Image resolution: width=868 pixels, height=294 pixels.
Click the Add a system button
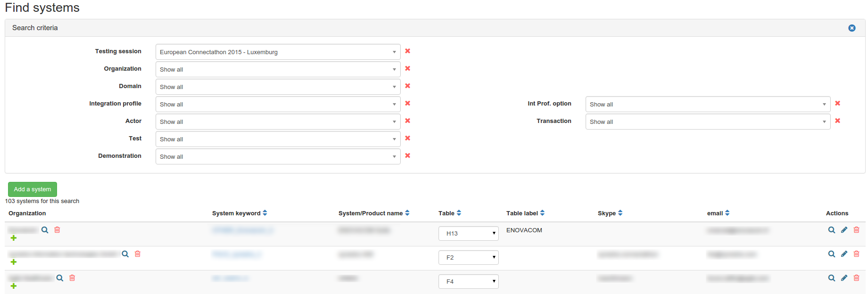(33, 189)
